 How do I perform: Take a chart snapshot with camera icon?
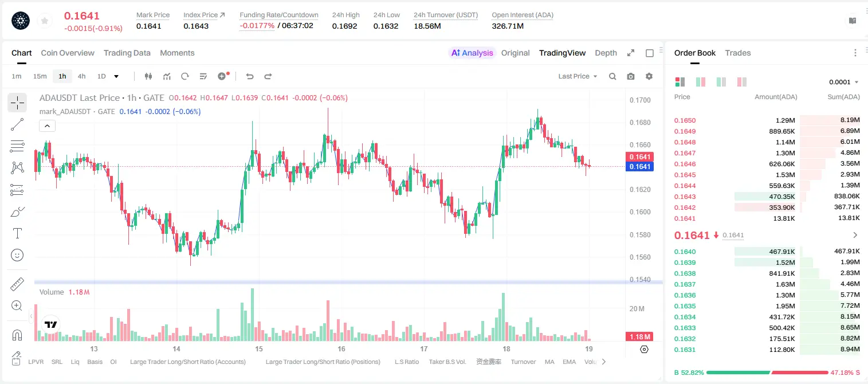[631, 76]
